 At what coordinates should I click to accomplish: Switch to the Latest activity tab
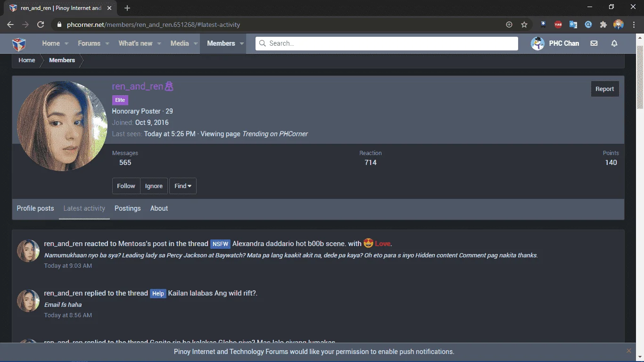coord(84,208)
